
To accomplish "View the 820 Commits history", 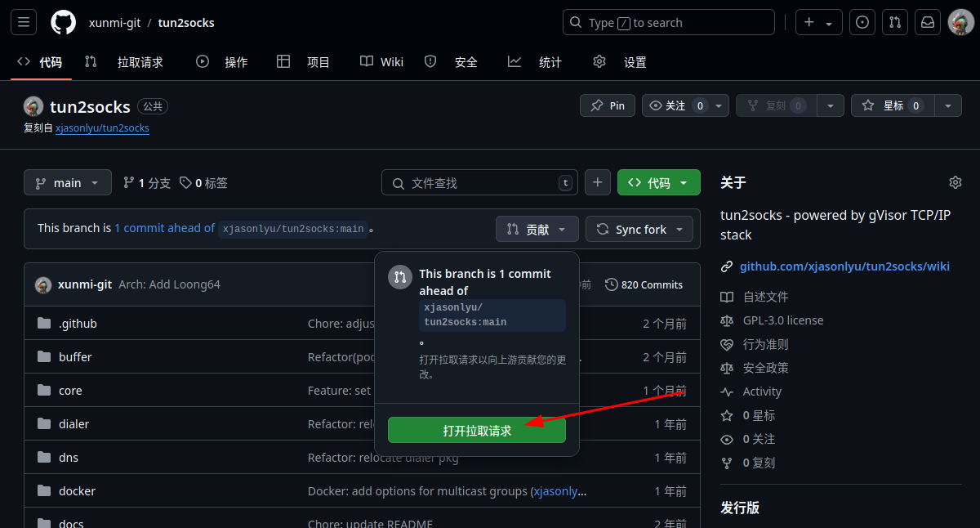I will (644, 284).
